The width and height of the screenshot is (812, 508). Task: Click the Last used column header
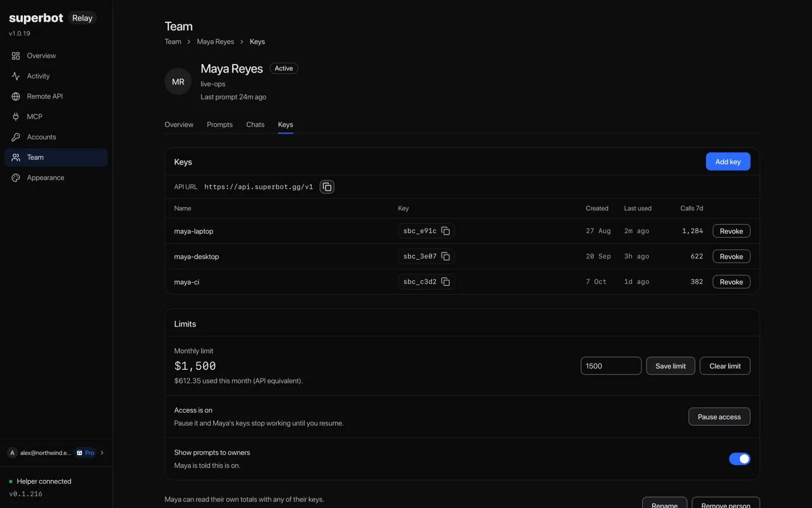coord(638,208)
